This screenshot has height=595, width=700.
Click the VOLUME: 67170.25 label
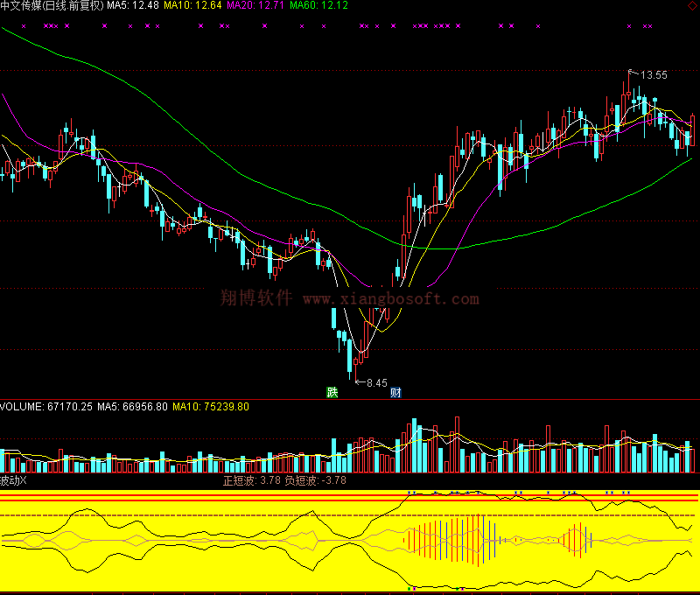(x=46, y=407)
